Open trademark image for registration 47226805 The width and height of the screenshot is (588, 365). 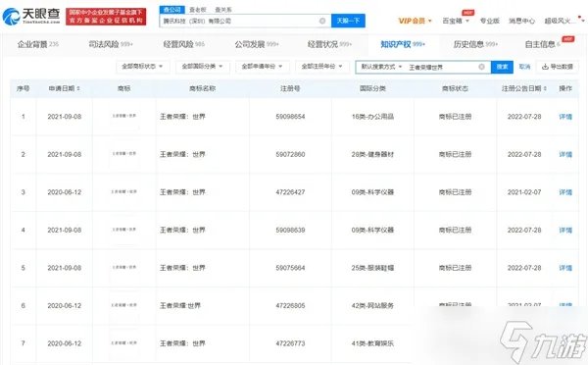(x=124, y=305)
